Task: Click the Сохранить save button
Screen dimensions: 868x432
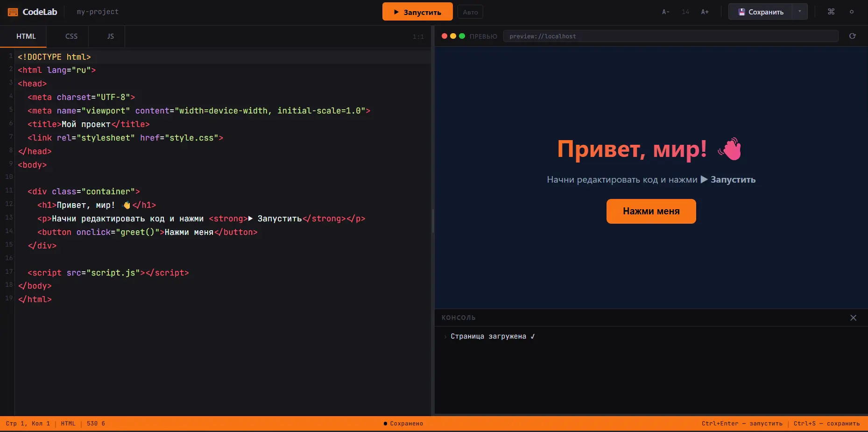Action: [761, 12]
